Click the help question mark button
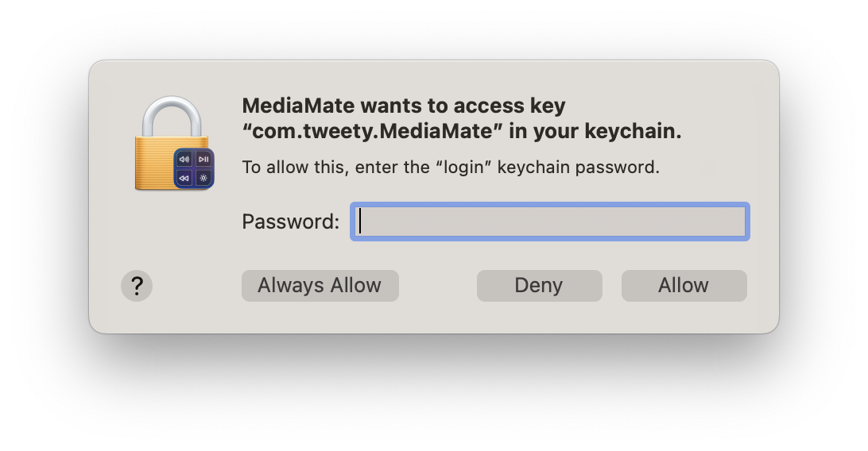868x451 pixels. pos(137,286)
